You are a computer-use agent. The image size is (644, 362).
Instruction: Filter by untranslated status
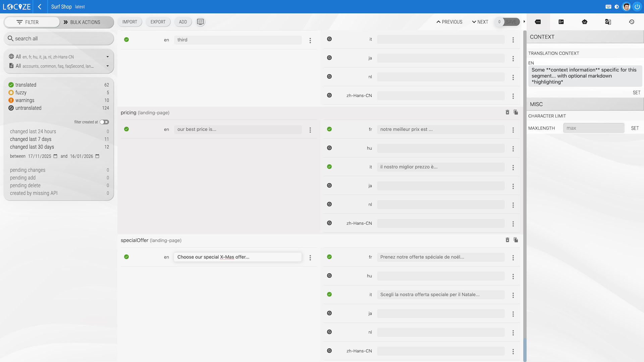point(28,108)
